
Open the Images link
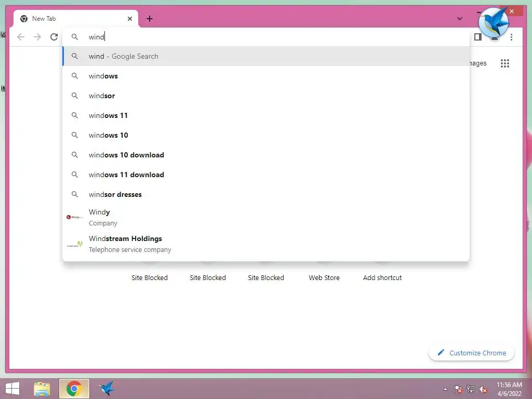point(478,63)
